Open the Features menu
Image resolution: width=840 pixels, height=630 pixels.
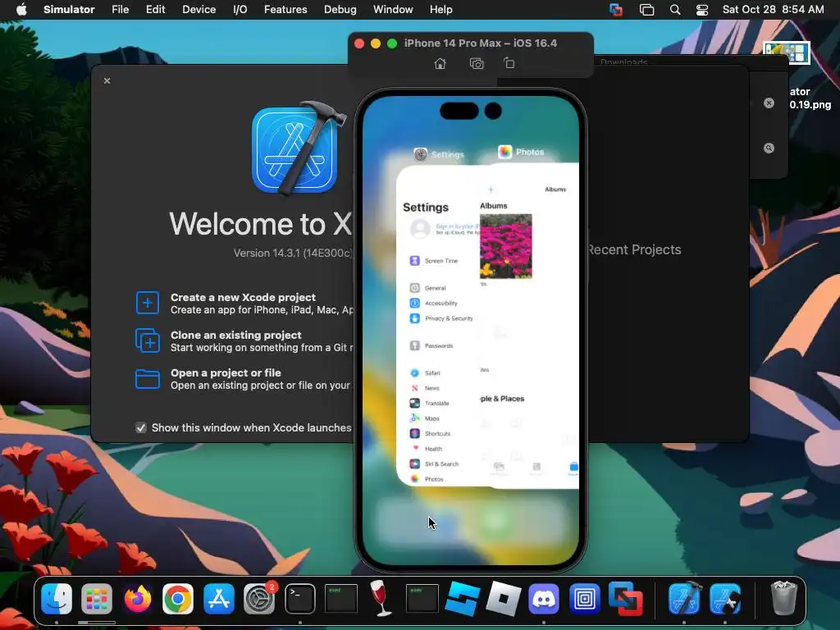click(x=285, y=10)
